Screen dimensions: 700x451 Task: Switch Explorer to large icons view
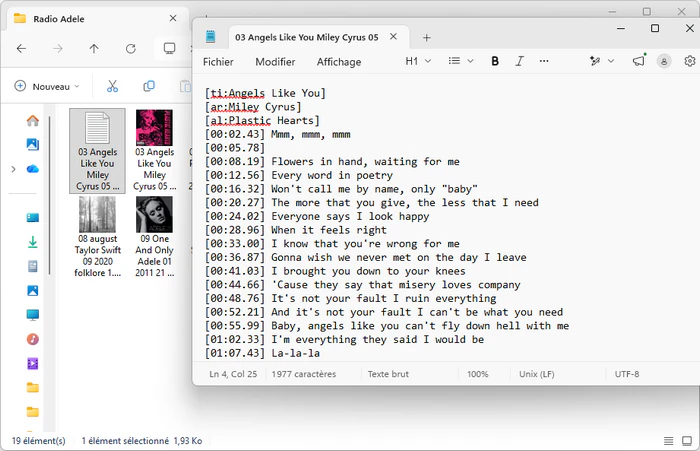[687, 441]
